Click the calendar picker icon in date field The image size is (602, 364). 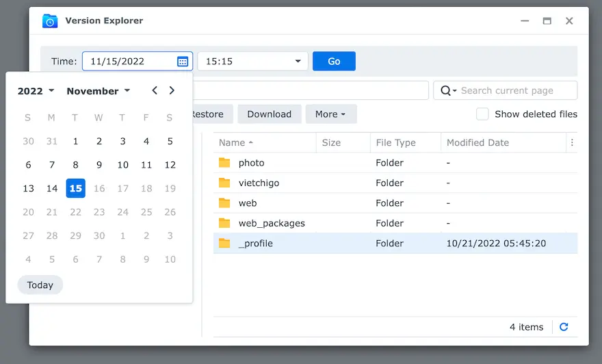tap(183, 62)
